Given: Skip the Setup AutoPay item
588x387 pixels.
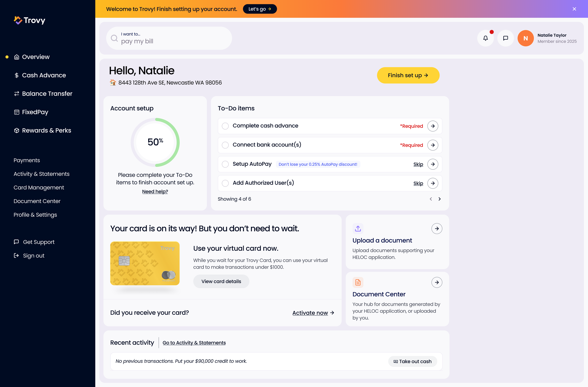Looking at the screenshot, I should pyautogui.click(x=418, y=164).
